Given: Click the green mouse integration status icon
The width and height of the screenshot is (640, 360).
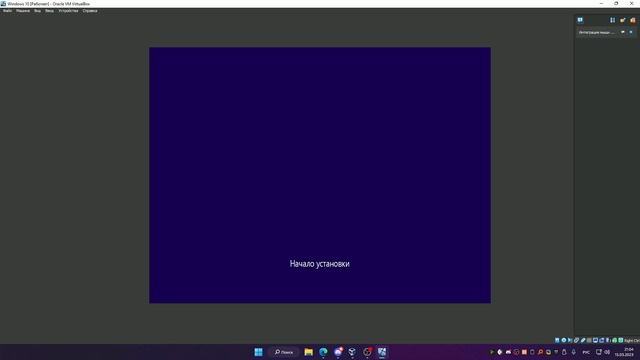Looking at the screenshot, I should coord(615,340).
